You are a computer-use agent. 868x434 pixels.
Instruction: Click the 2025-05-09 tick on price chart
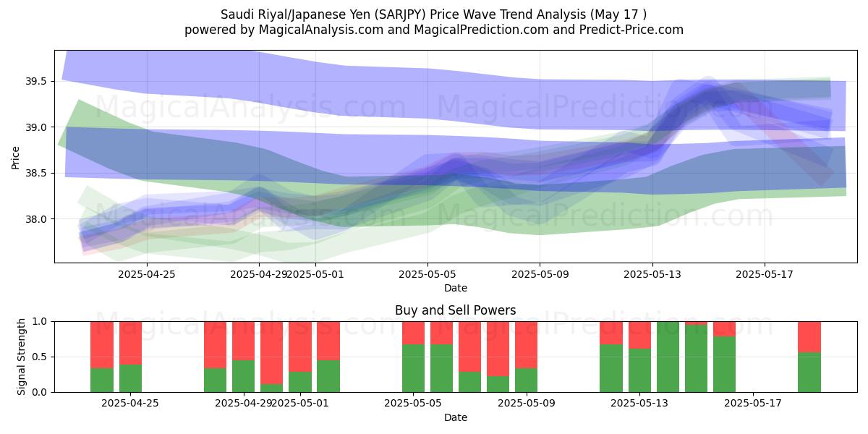[x=540, y=274]
